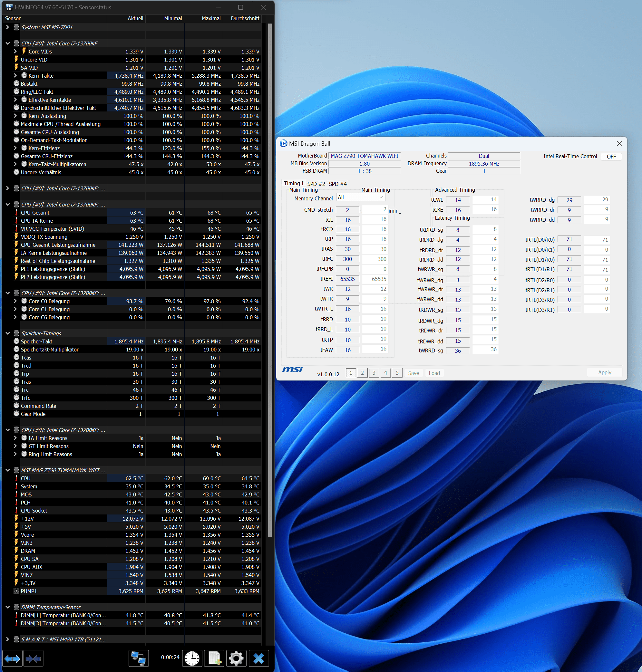Select profile slot 1
This screenshot has height=672, width=642.
click(x=350, y=373)
